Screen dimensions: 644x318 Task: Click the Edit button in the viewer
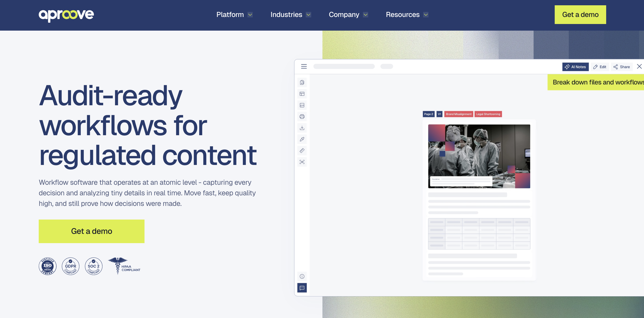[600, 67]
